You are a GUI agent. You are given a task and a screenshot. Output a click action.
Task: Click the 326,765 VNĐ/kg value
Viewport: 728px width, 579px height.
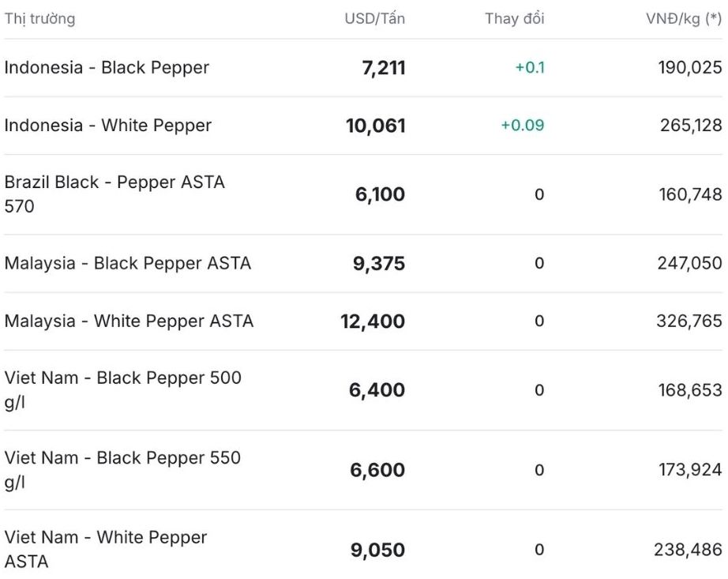pyautogui.click(x=689, y=321)
